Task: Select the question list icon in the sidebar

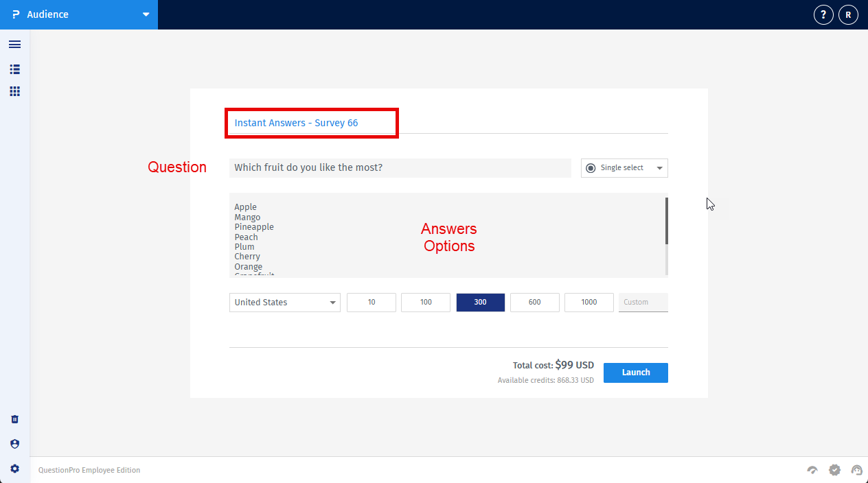Action: [14, 69]
